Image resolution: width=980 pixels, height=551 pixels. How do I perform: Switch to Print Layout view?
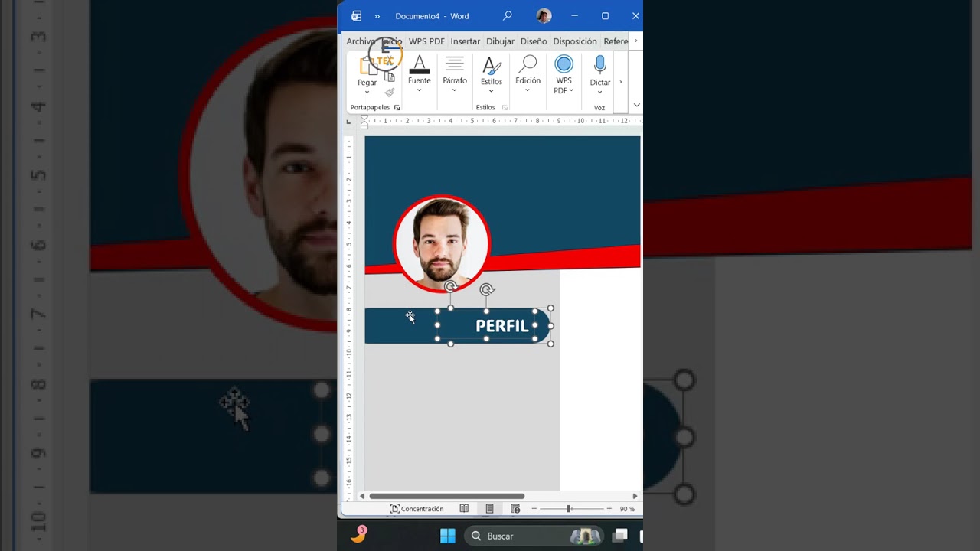pos(489,509)
